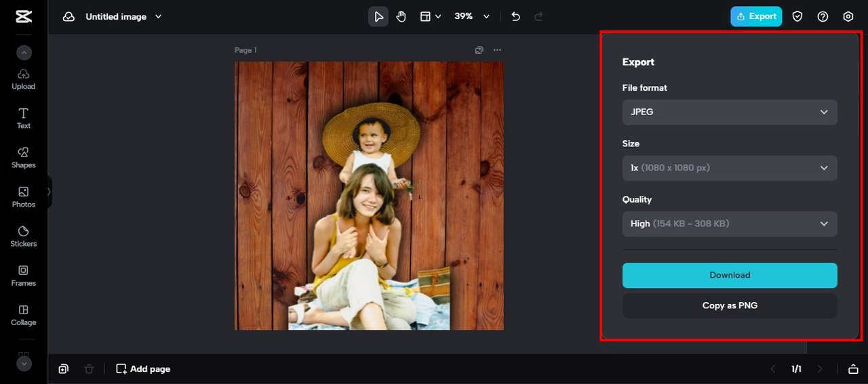This screenshot has height=384, width=868.
Task: Expand the Size 1x dropdown
Action: click(730, 168)
